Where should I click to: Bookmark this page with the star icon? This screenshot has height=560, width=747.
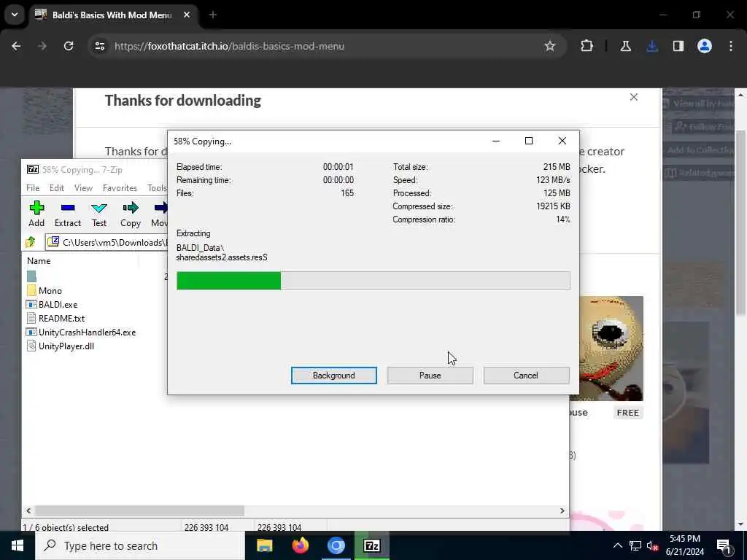(550, 46)
